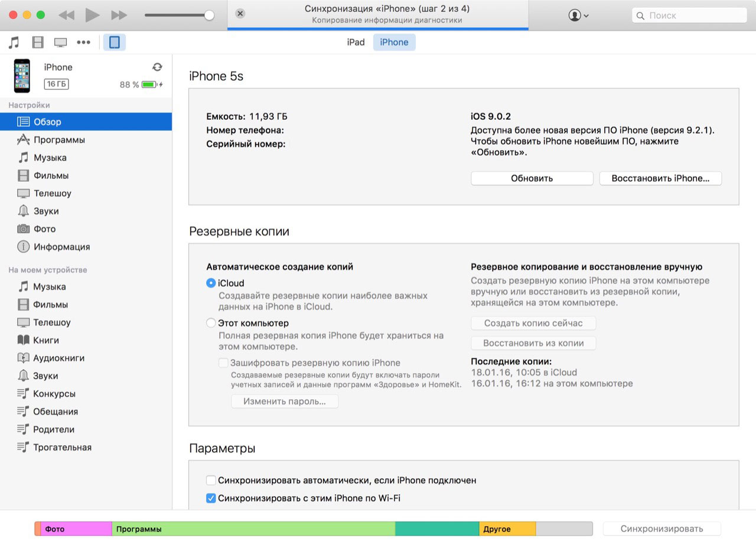
Task: Open 'Программы' in the sidebar
Action: 59,140
